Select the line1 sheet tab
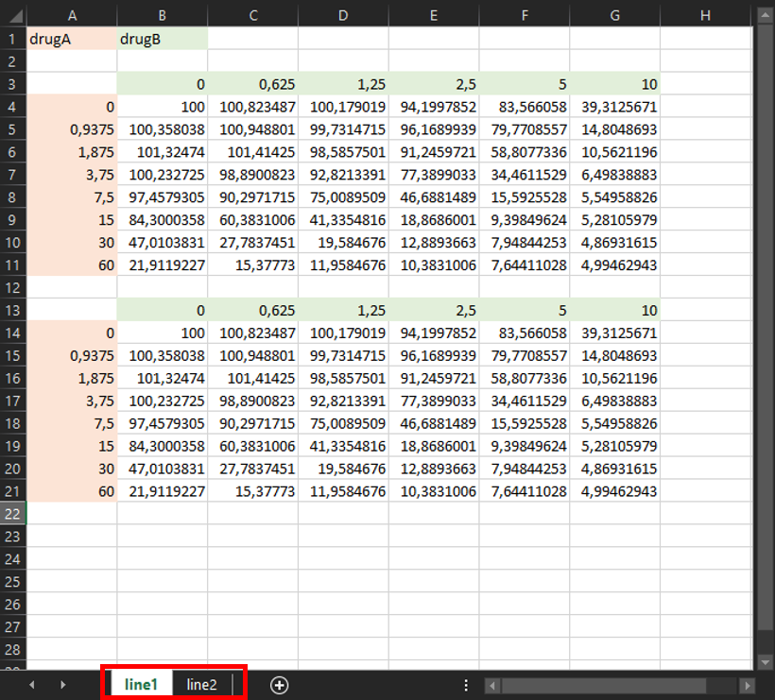 click(x=141, y=685)
